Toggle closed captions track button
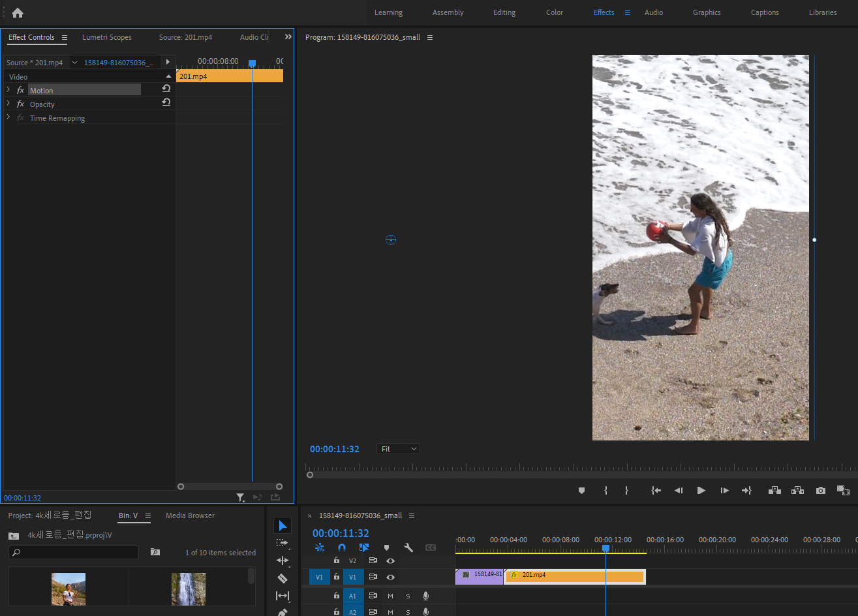Viewport: 858px width, 616px height. tap(431, 548)
